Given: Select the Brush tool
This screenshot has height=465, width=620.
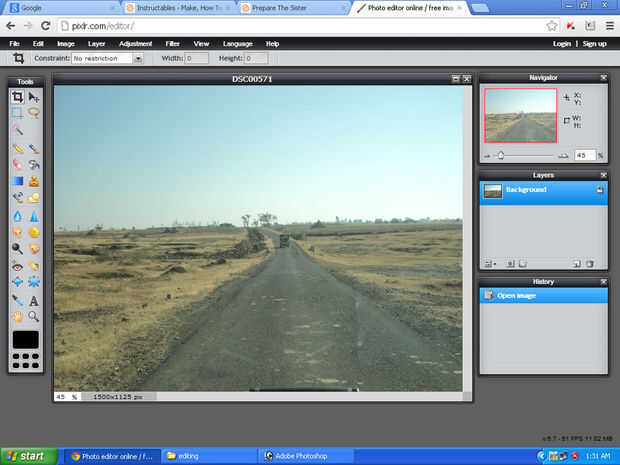Looking at the screenshot, I should (34, 149).
